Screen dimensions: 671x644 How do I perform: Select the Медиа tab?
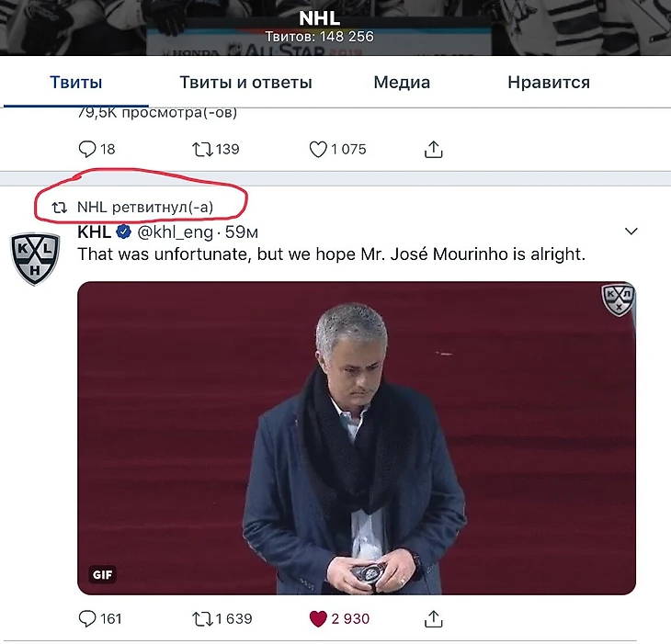pyautogui.click(x=403, y=82)
